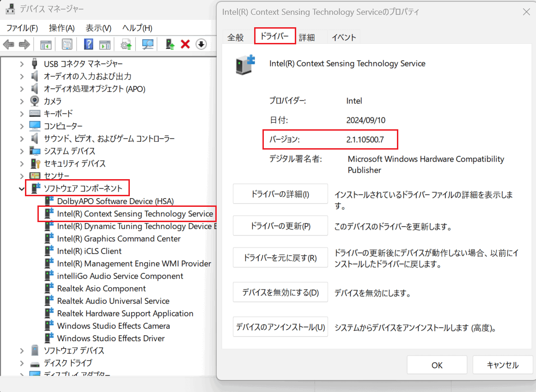536x392 pixels.
Task: Click the OK button
Action: (x=437, y=365)
